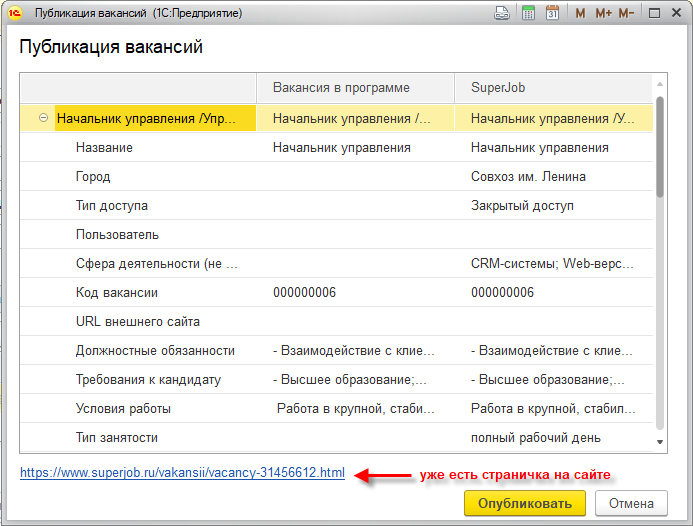Image resolution: width=693 pixels, height=526 pixels.
Task: Click highlighted Начальник управления /У... SuperJob cell
Action: (552, 118)
